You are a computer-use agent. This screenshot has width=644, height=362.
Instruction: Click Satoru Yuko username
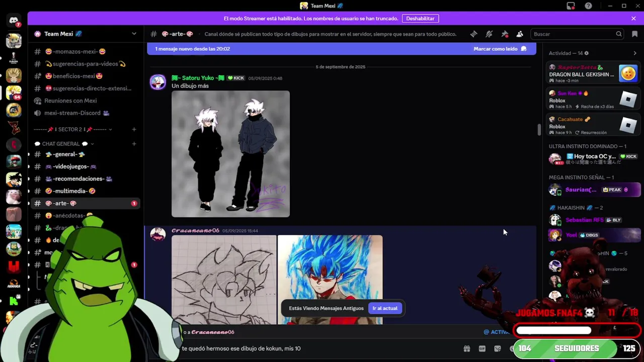coord(198,78)
